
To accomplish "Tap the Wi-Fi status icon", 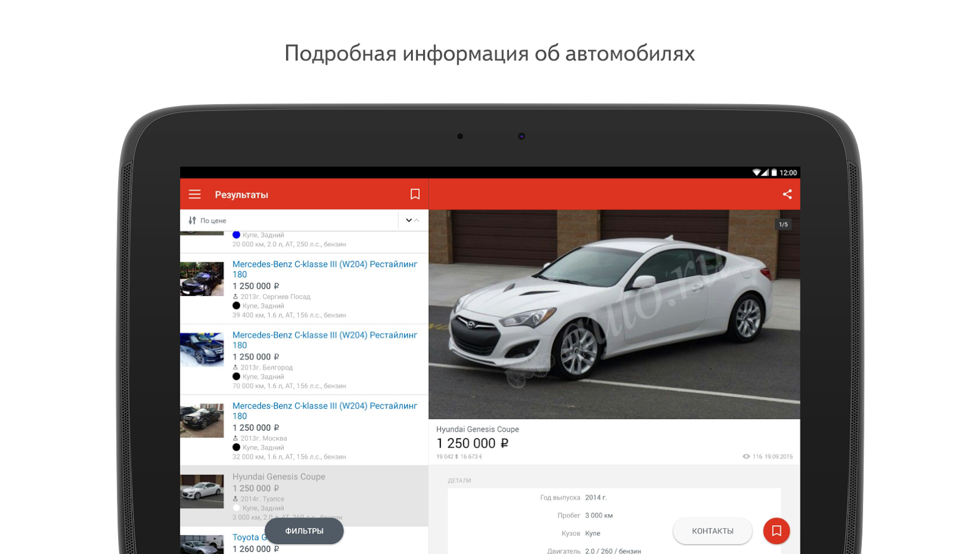I will (x=756, y=172).
